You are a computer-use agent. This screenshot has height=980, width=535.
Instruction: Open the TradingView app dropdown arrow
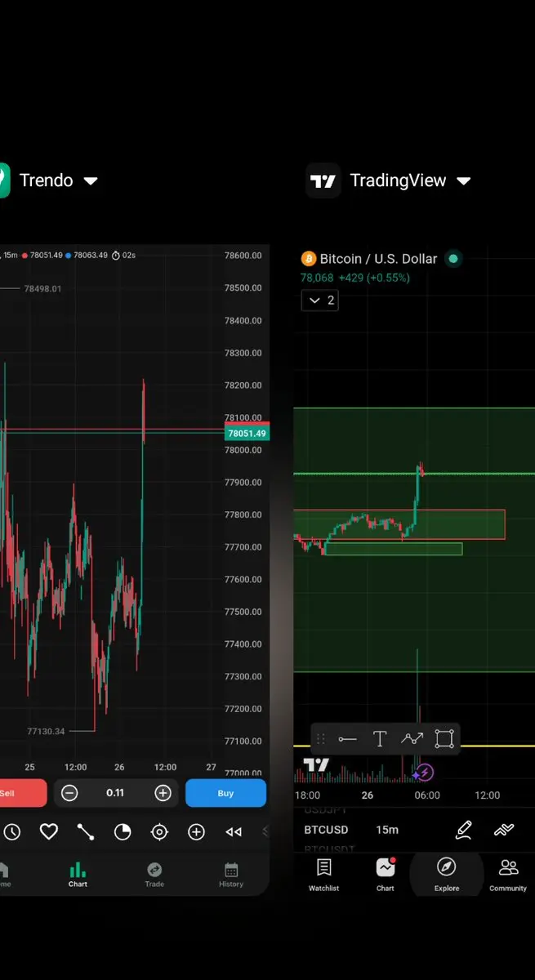tap(464, 180)
